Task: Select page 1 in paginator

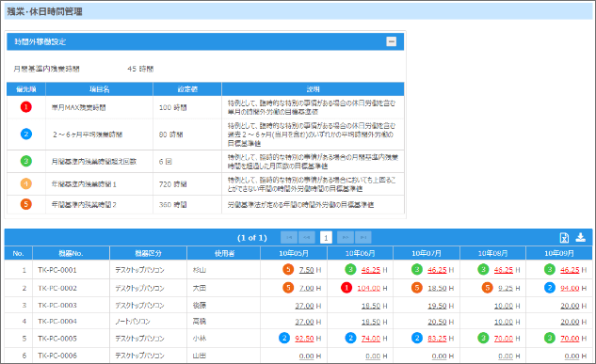Action: pos(326,238)
